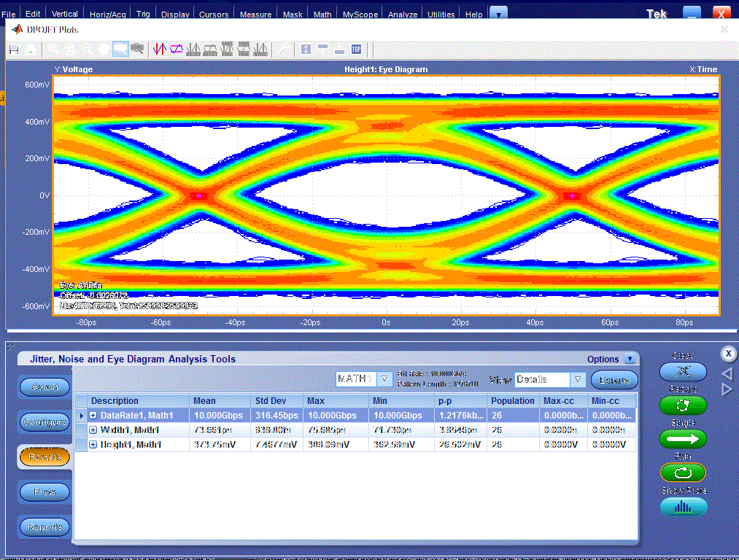Screen dimensions: 739x560
Task: Click the Std Dev column header
Action: [x=276, y=401]
